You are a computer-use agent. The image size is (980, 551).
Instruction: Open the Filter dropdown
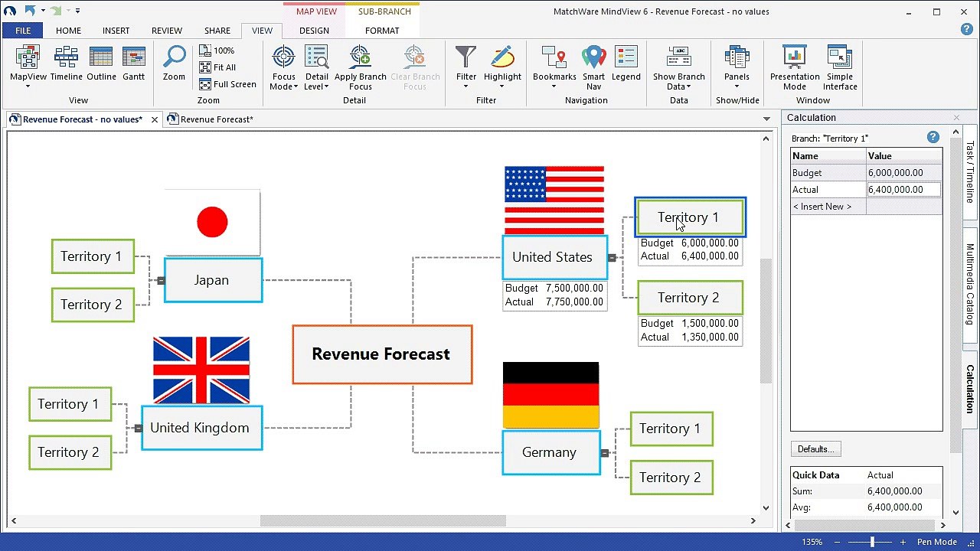pyautogui.click(x=465, y=66)
